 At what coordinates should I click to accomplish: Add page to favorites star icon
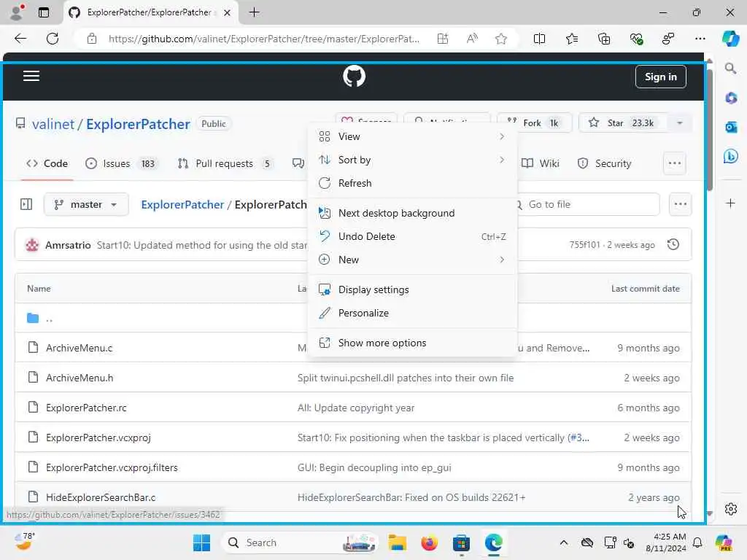(x=500, y=39)
